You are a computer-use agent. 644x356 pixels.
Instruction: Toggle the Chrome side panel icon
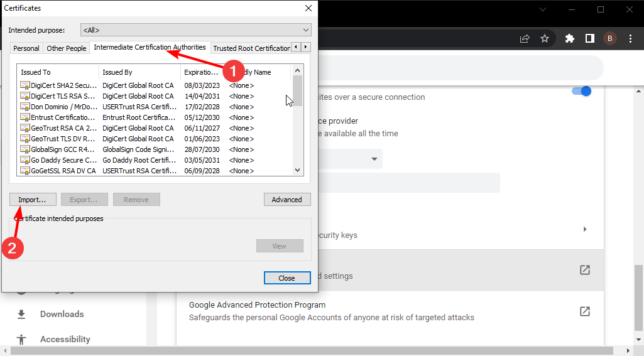point(590,38)
